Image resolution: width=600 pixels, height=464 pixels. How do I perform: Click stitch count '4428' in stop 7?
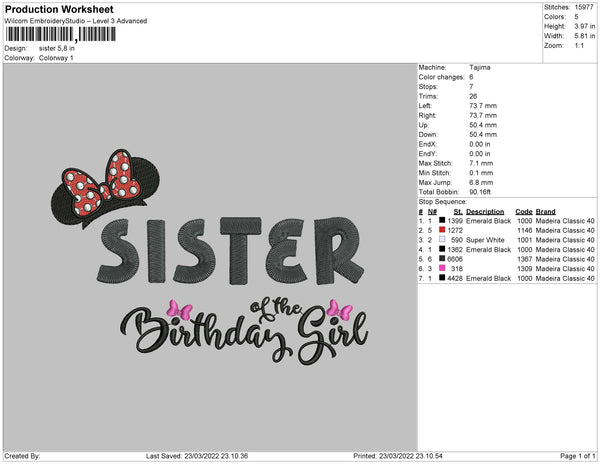click(x=455, y=278)
